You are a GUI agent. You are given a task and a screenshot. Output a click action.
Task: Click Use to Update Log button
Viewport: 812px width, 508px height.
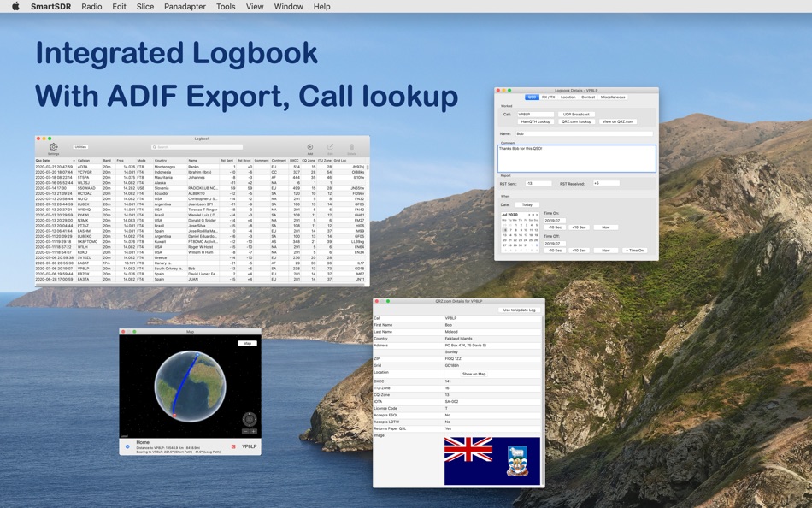[x=520, y=310]
